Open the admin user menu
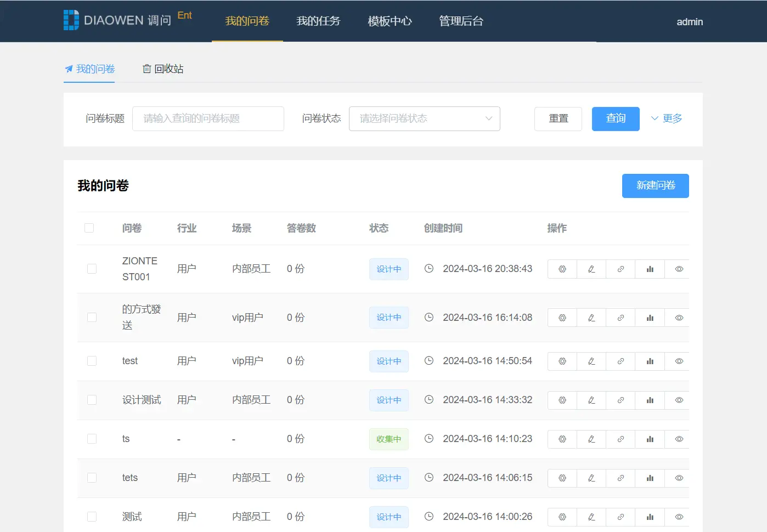Screen dimensions: 767x532 click(x=689, y=22)
